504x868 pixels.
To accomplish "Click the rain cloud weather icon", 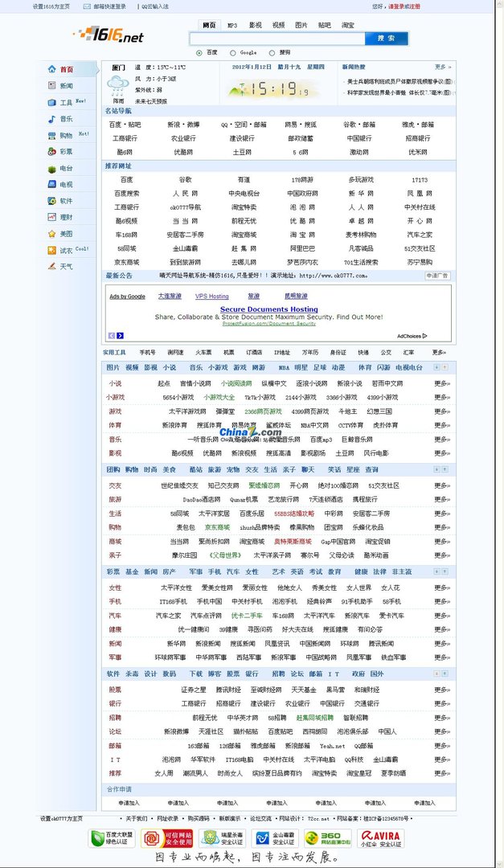I will tap(118, 86).
